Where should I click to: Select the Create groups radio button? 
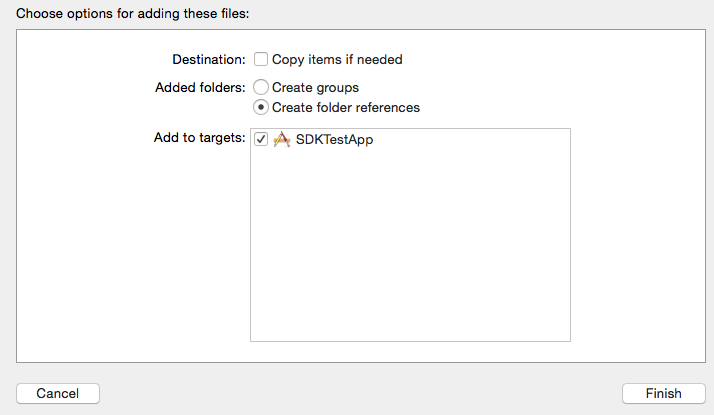(x=260, y=87)
